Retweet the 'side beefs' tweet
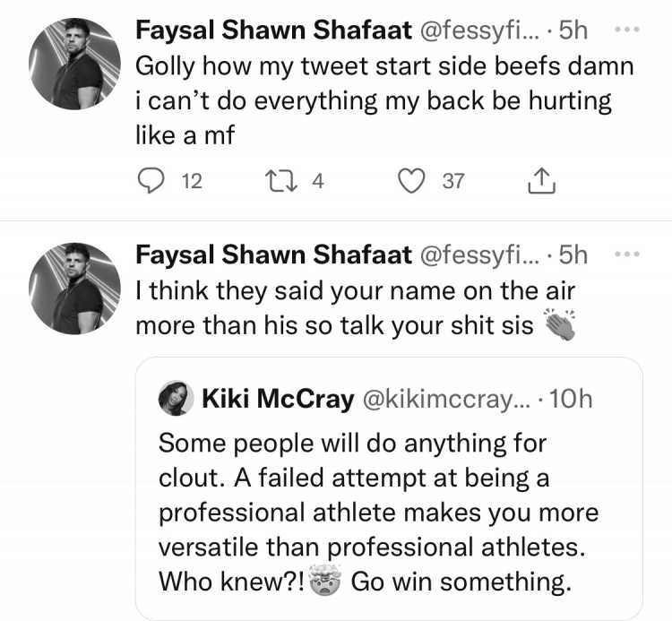This screenshot has height=621, width=672. pyautogui.click(x=281, y=181)
